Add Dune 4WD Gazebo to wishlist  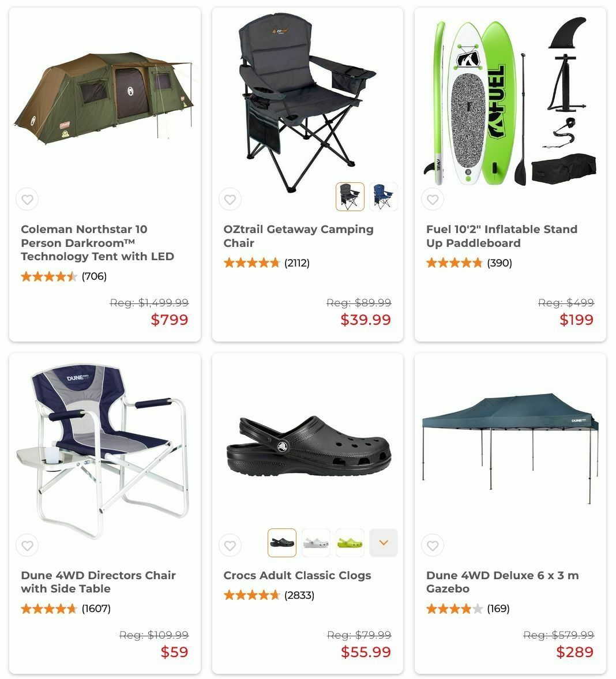433,546
